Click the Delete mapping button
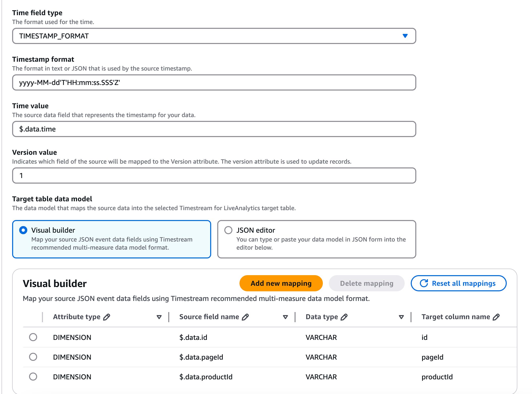The width and height of the screenshot is (532, 394). coord(367,283)
